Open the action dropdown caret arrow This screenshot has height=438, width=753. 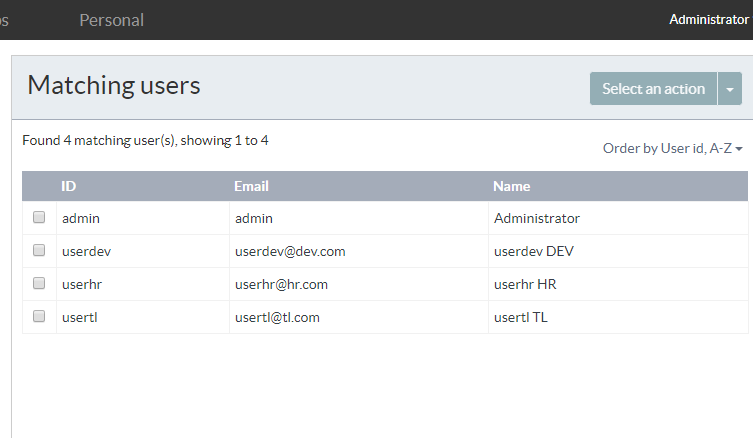click(730, 89)
